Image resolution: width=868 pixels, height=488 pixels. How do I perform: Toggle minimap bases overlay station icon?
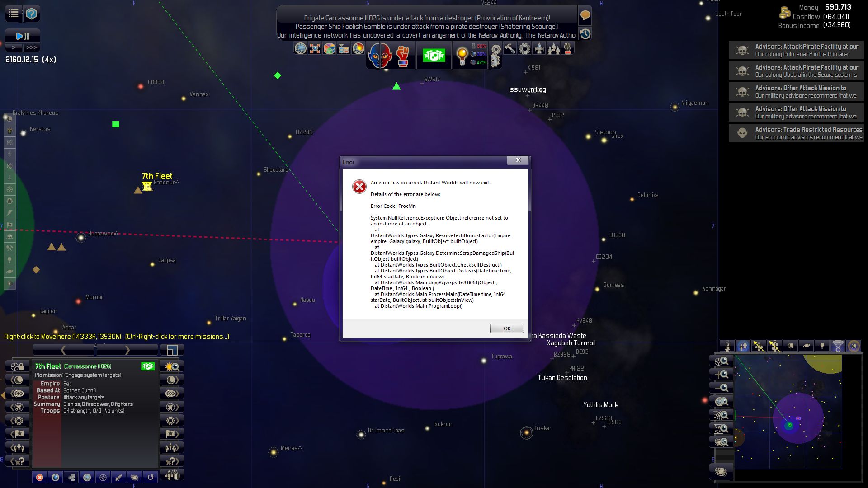tap(727, 346)
